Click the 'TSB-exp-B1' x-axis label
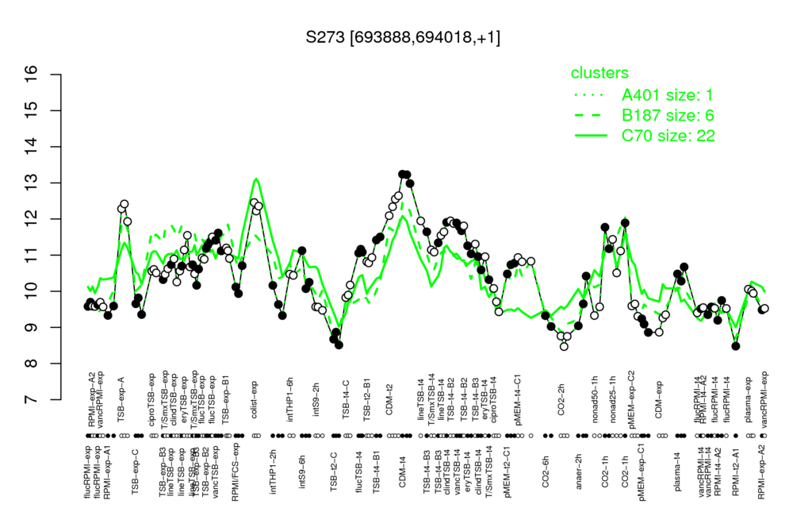Image resolution: width=812 pixels, height=508 pixels. coord(224,398)
